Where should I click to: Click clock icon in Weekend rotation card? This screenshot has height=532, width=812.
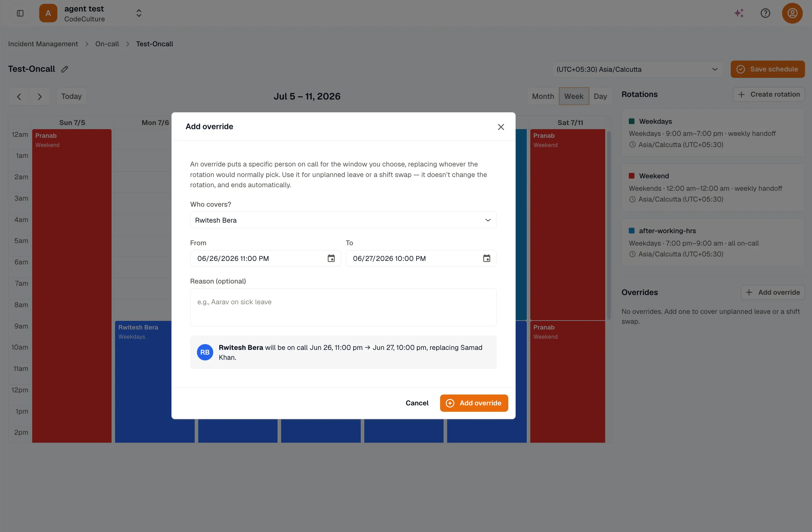pyautogui.click(x=632, y=199)
